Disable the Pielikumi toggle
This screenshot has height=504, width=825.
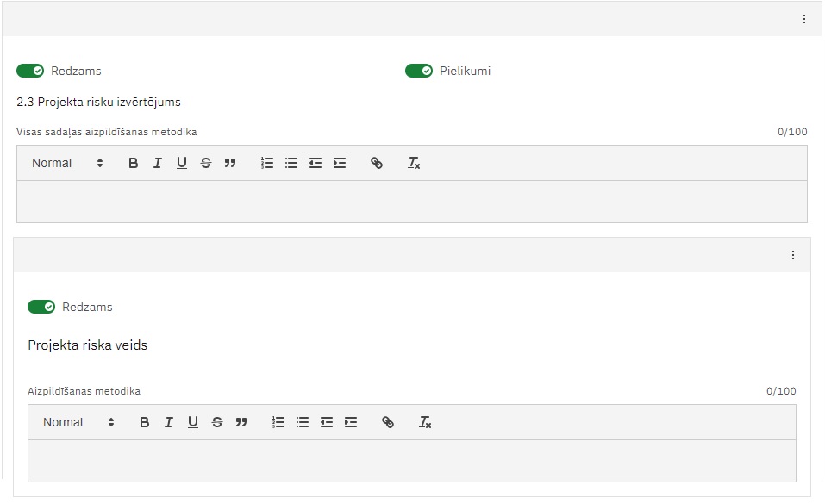click(x=419, y=71)
